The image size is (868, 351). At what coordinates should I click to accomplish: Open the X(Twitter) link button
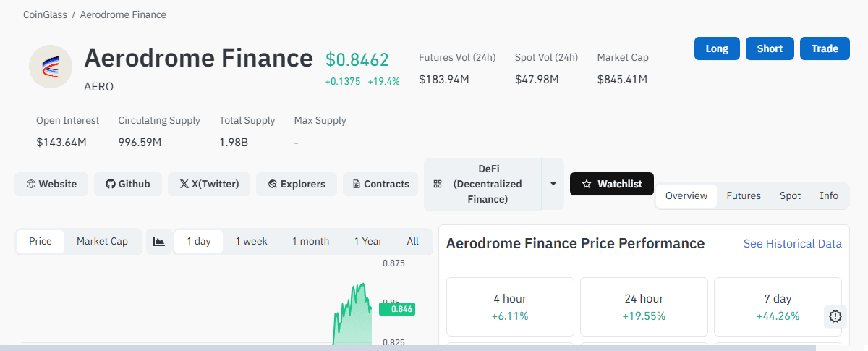tap(209, 184)
